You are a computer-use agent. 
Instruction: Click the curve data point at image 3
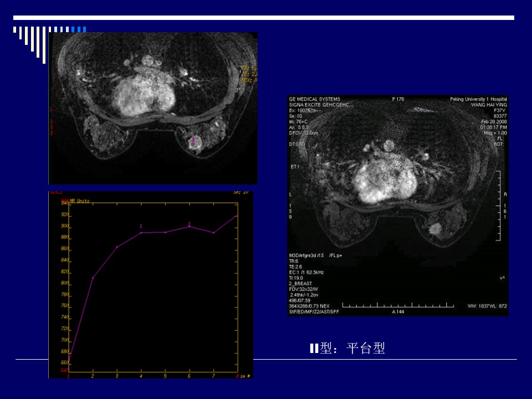click(x=117, y=247)
